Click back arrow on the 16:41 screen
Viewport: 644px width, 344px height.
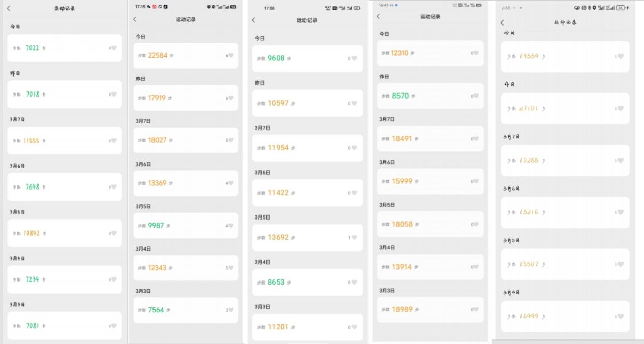coord(378,17)
